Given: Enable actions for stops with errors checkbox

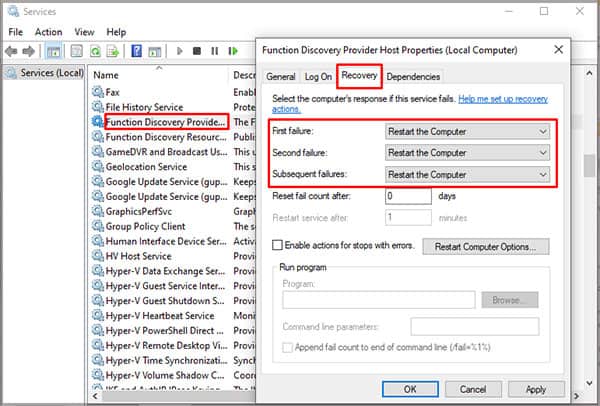Looking at the screenshot, I should tap(277, 245).
